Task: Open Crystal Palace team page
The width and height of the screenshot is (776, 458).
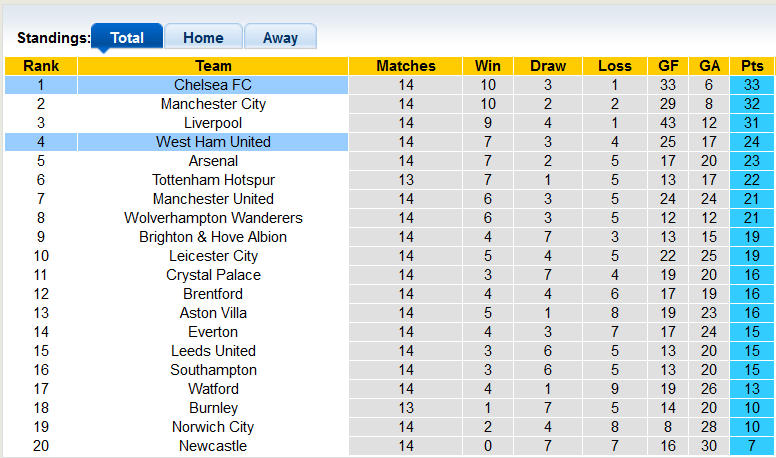Action: click(213, 275)
